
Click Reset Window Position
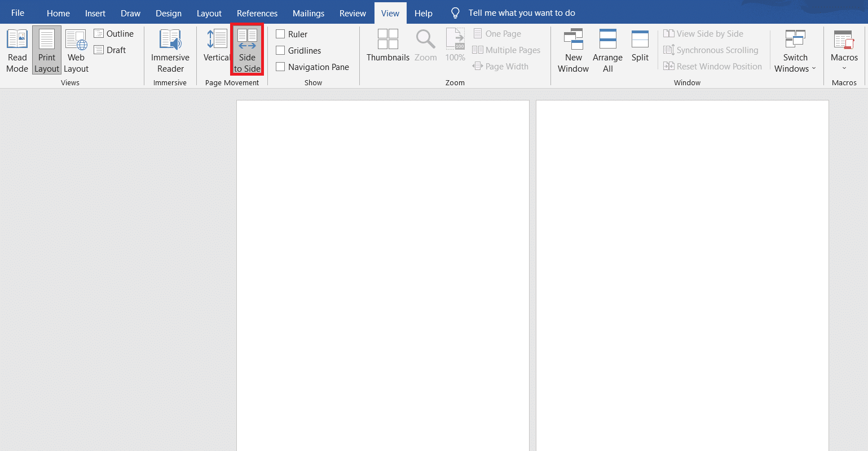(x=712, y=67)
